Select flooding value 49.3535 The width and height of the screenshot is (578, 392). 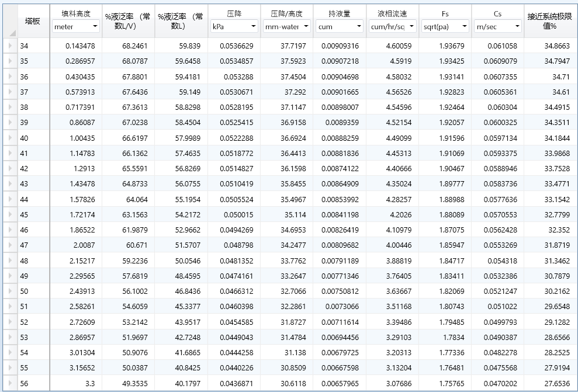point(135,383)
